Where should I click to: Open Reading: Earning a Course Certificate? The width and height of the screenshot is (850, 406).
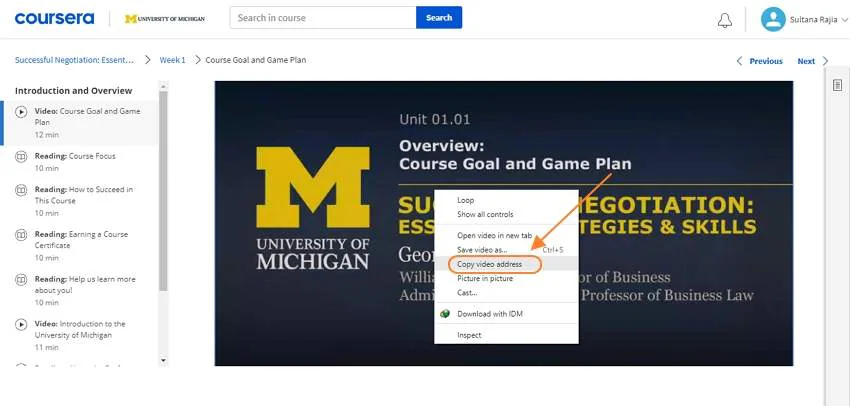(x=82, y=240)
